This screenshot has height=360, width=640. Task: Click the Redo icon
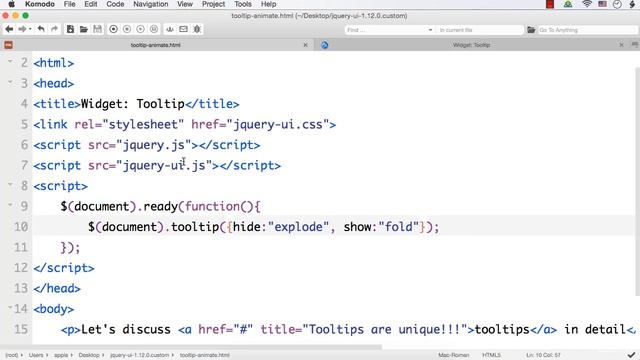click(54, 29)
